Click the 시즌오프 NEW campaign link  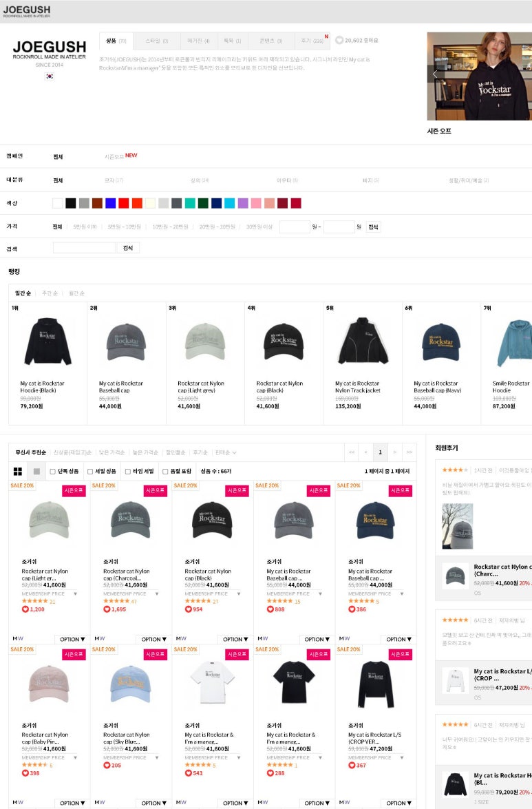120,156
